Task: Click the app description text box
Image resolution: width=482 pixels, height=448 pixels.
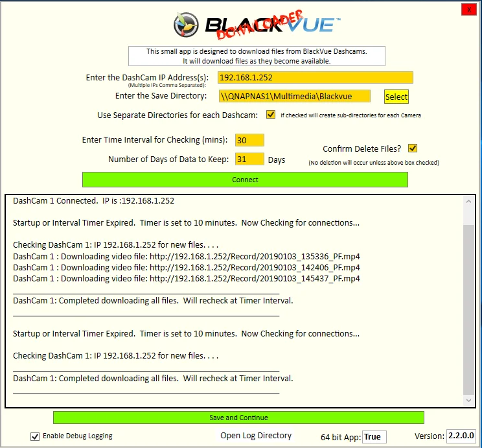Action: [257, 56]
